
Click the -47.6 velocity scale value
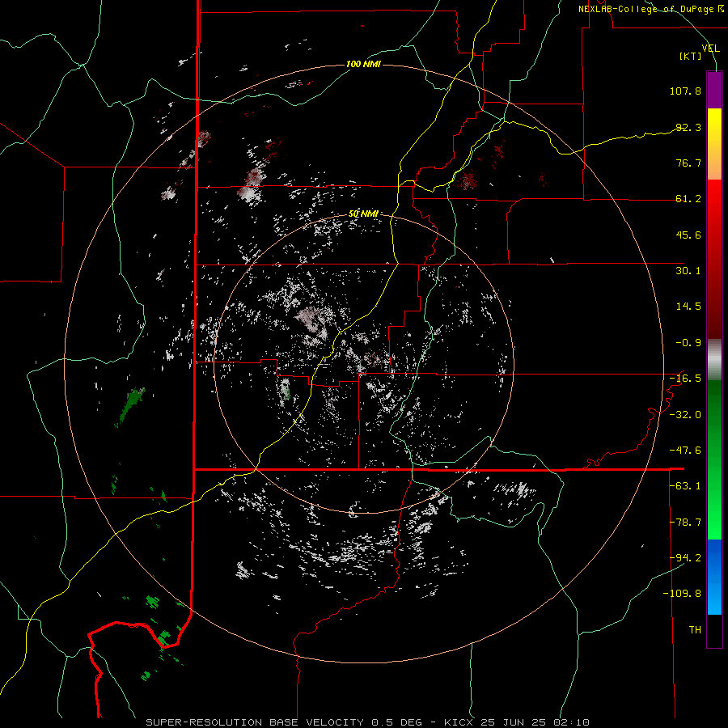685,451
